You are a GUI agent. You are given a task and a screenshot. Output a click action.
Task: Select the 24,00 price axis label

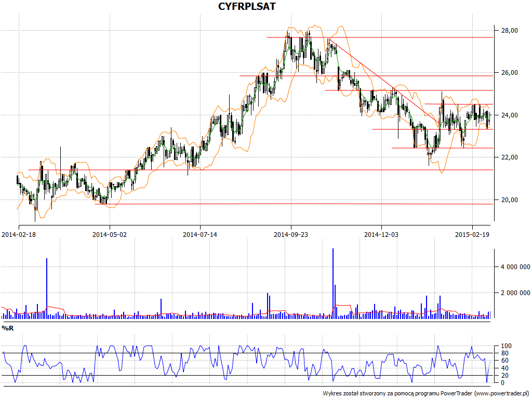pyautogui.click(x=509, y=115)
